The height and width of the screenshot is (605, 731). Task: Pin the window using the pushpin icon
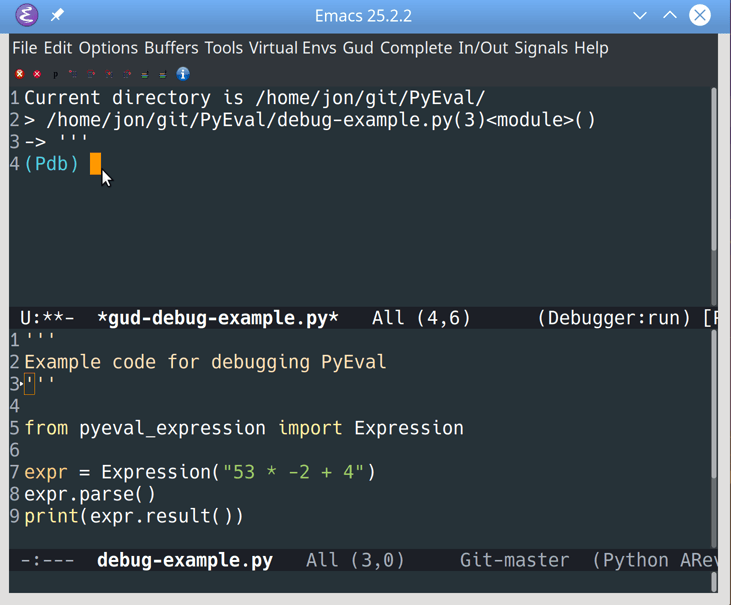[57, 15]
